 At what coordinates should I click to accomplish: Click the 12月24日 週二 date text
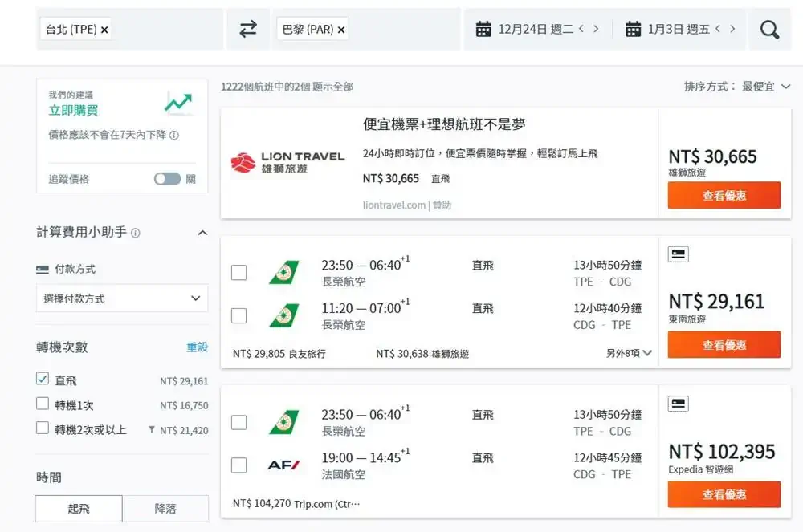(536, 29)
